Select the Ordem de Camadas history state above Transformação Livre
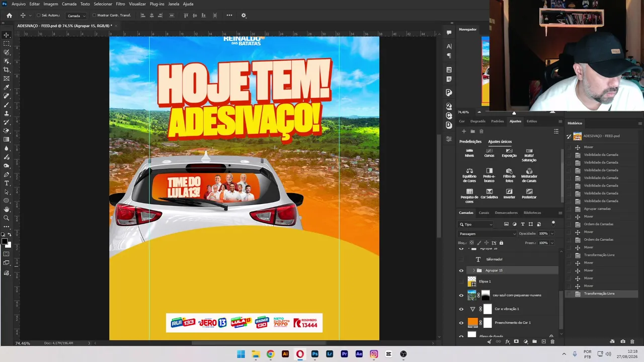Screen dimensions: 644x362 [x=598, y=239]
